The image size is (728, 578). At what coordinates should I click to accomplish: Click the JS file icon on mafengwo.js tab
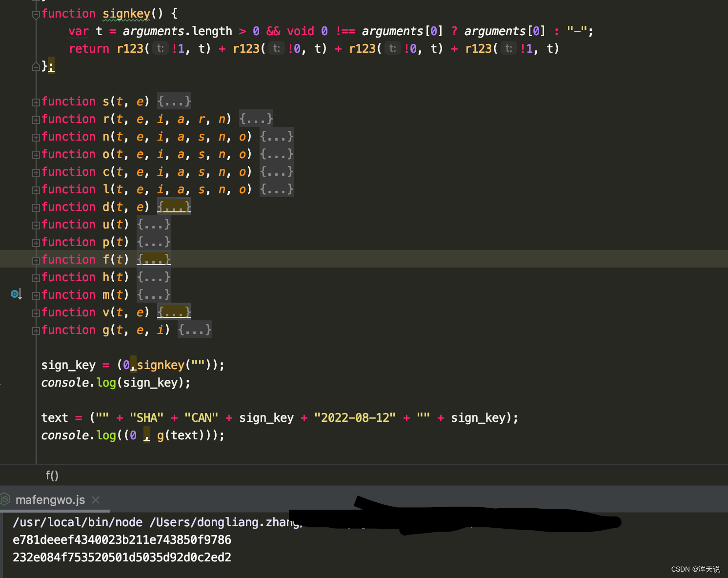click(x=5, y=499)
